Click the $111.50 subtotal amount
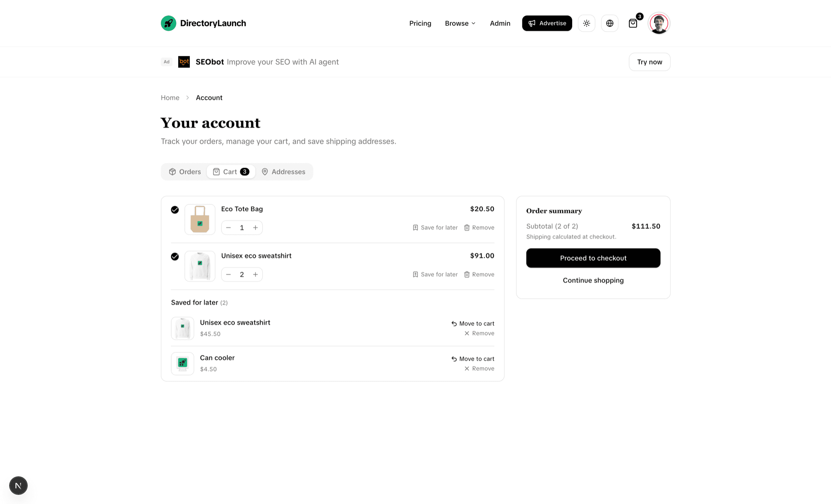 pos(646,226)
